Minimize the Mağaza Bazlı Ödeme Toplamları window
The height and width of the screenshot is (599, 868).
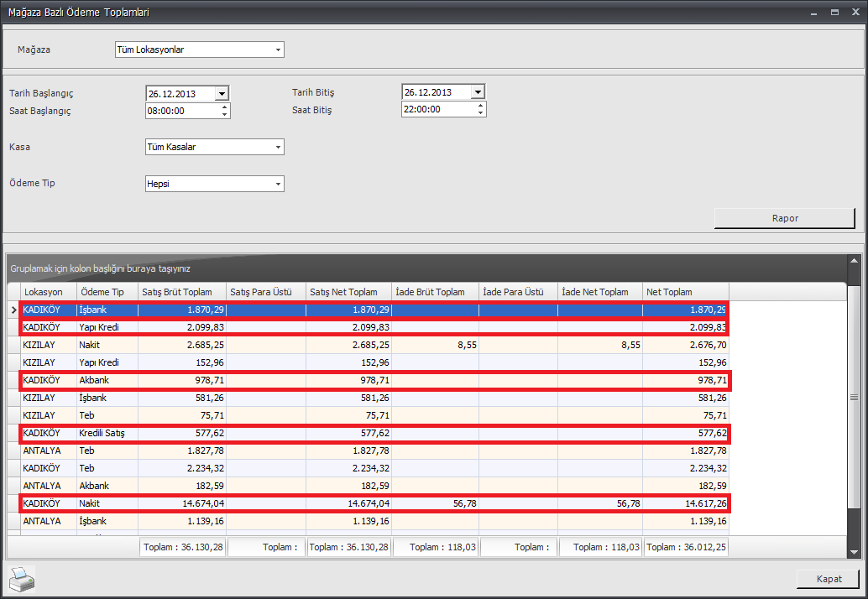point(813,13)
